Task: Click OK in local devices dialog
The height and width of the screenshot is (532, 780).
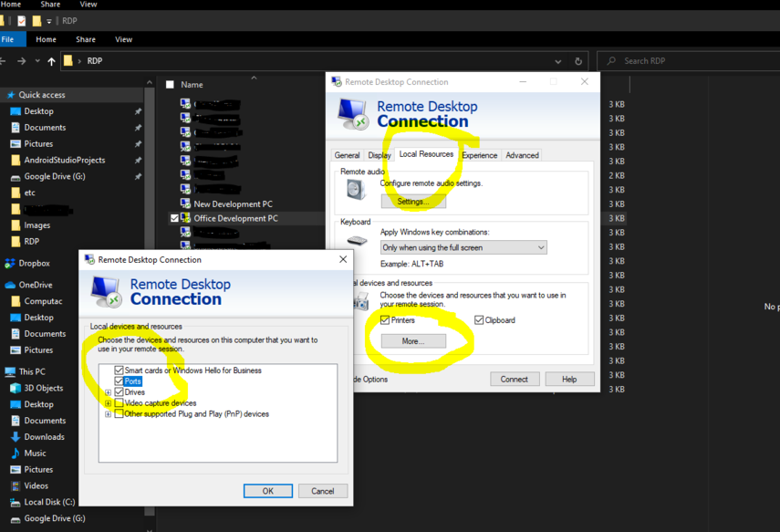Action: 268,491
